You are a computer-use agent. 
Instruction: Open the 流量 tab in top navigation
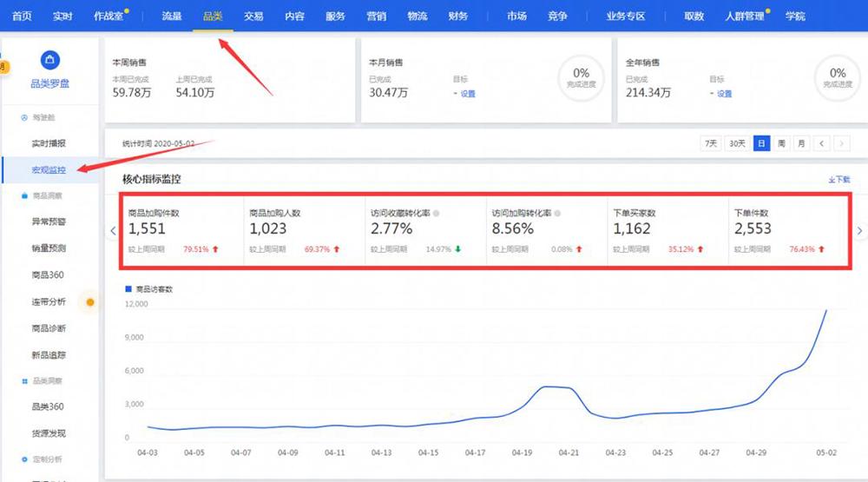tap(172, 16)
